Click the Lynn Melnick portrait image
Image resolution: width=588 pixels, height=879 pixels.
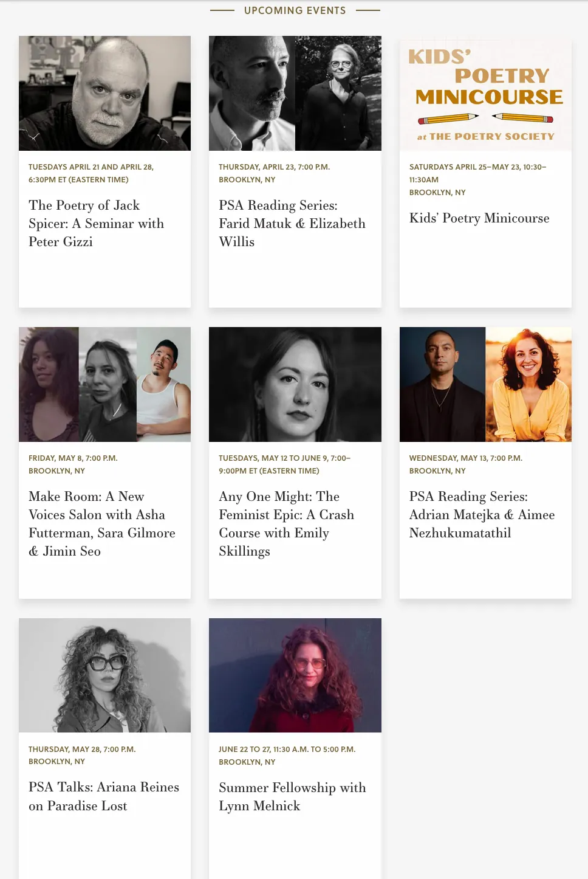click(295, 675)
